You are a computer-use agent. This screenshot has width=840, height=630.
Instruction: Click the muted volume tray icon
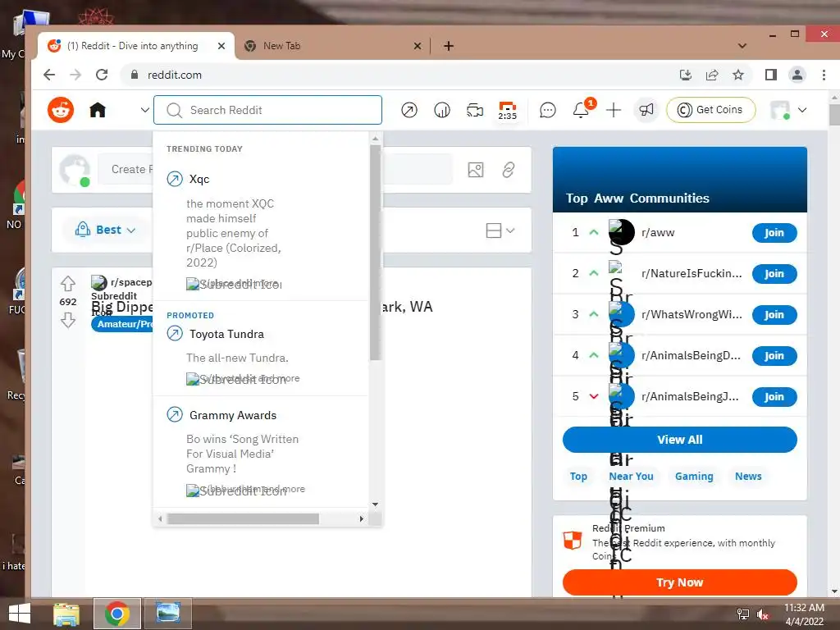pos(763,614)
